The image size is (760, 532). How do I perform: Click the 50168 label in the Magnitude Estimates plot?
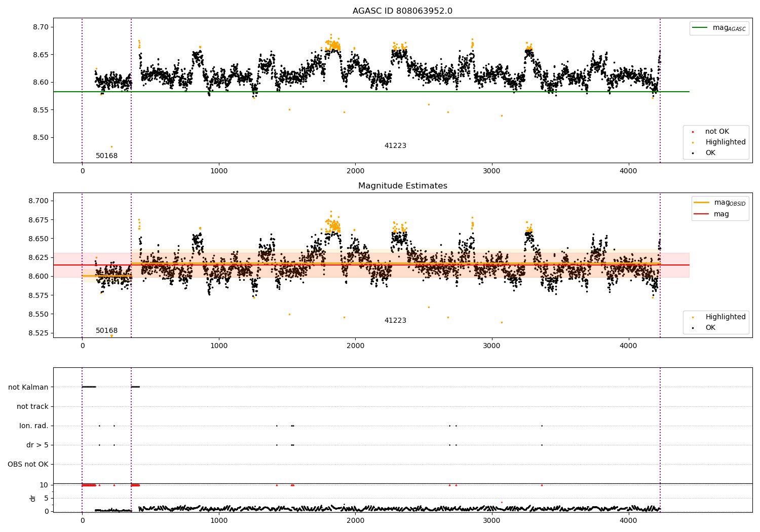click(x=107, y=330)
